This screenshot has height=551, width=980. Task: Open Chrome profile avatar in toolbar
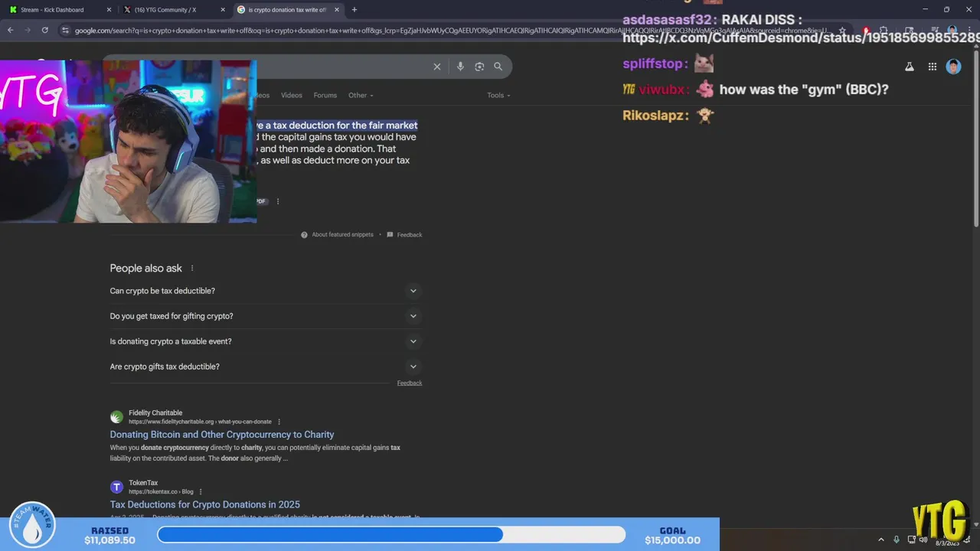(x=952, y=31)
